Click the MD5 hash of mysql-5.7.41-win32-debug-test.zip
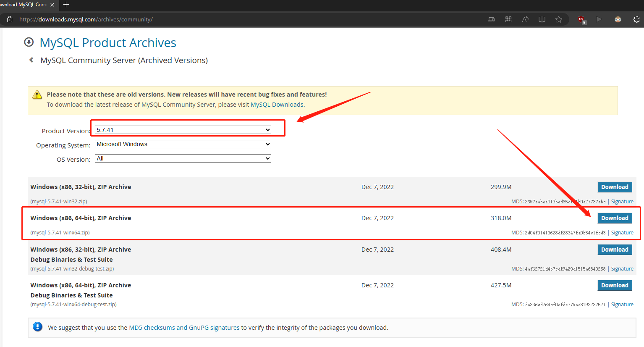This screenshot has height=347, width=644. point(565,269)
